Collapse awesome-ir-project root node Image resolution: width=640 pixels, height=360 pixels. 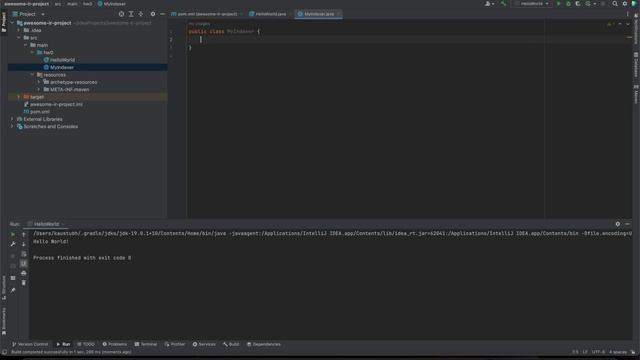pos(12,23)
